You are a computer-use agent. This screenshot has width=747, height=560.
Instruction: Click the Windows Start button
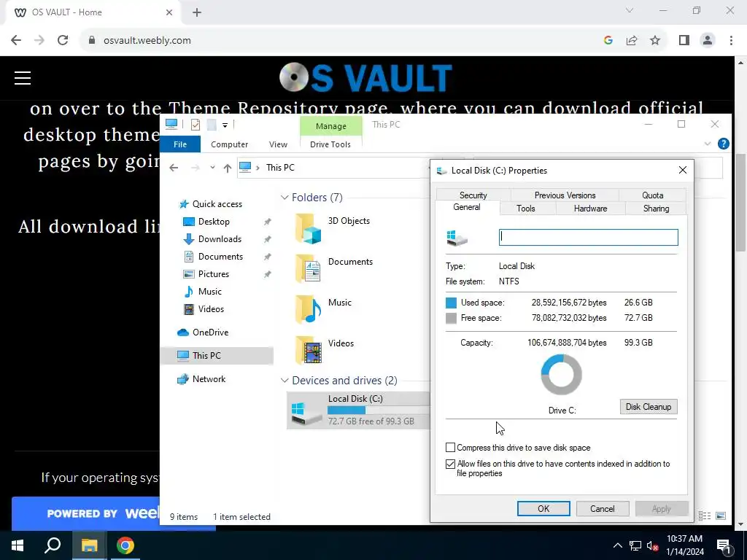click(x=18, y=545)
